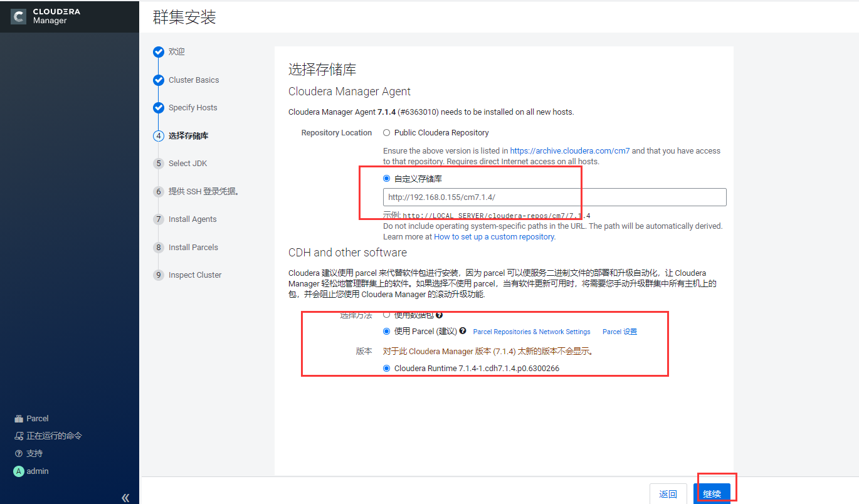The image size is (859, 504).
Task: Collapse the sidebar with double chevron
Action: pyautogui.click(x=125, y=498)
